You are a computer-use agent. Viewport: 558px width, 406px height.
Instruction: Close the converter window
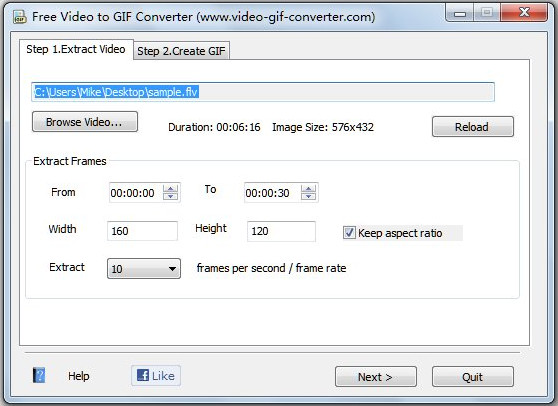(x=524, y=13)
